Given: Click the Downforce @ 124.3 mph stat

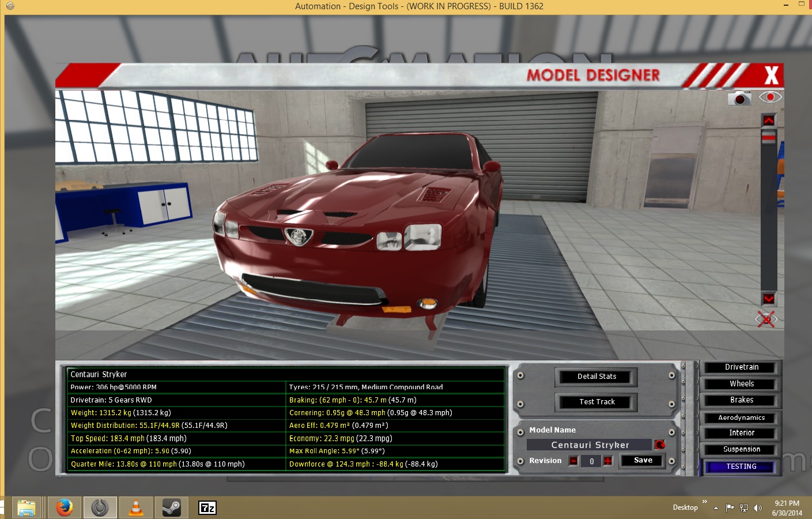Looking at the screenshot, I should click(363, 464).
